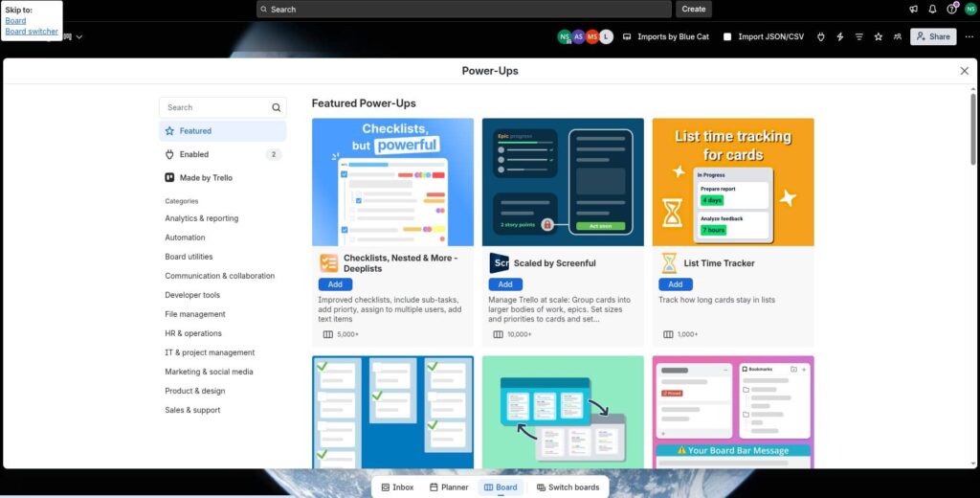
Task: Click the Share button
Action: coord(932,37)
